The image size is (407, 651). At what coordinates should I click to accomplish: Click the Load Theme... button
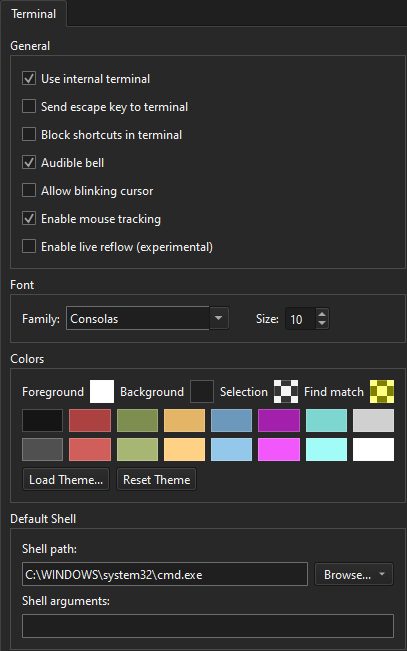pos(66,480)
